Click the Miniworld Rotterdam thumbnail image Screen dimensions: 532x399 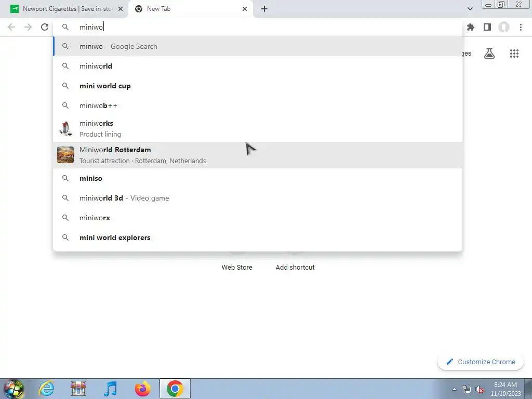click(65, 155)
